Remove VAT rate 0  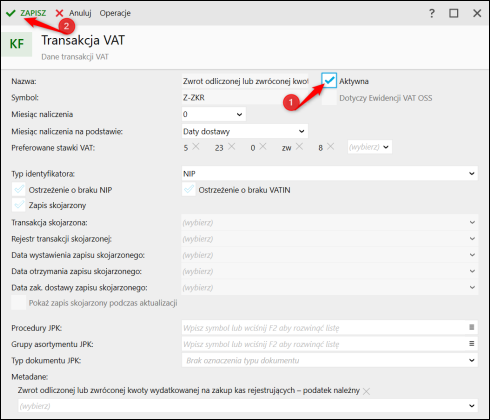pyautogui.click(x=263, y=146)
